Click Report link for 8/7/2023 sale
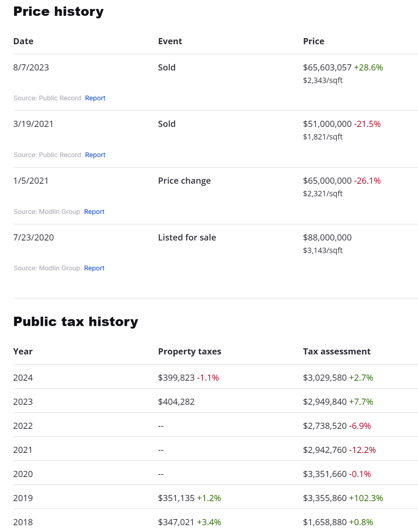 (x=95, y=98)
